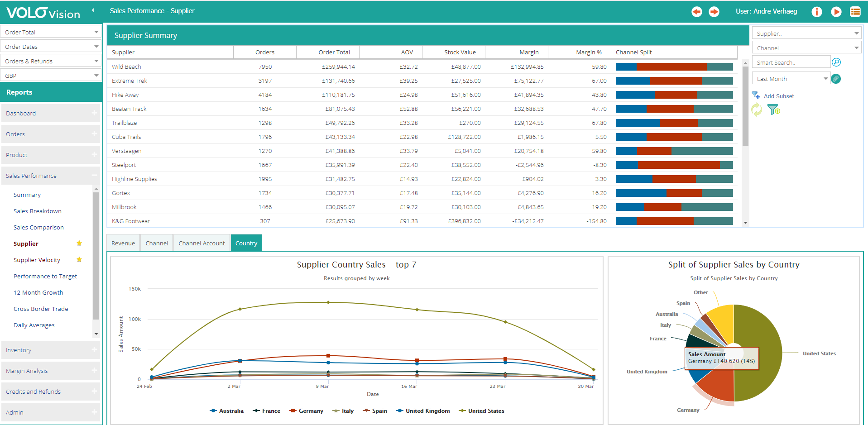Screen dimensions: 868x425
Task: Select the K&G Footwear supplier row
Action: click(422, 221)
